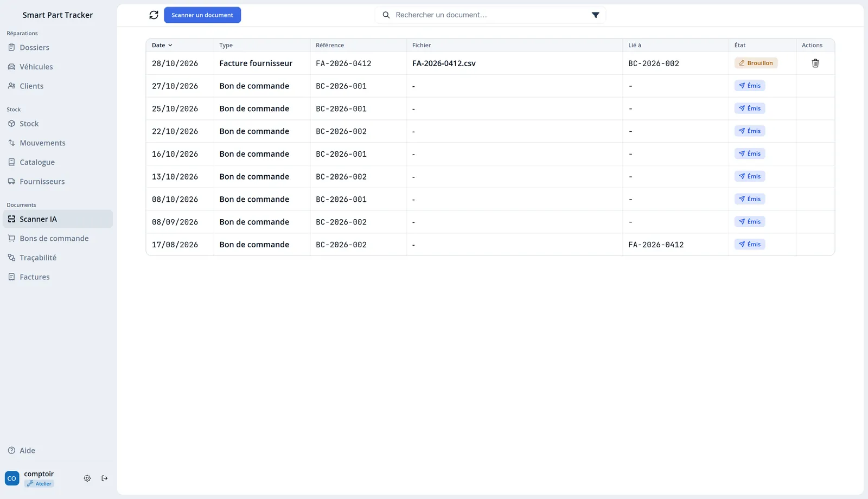Open the document filter funnel
The height and width of the screenshot is (499, 868).
595,15
